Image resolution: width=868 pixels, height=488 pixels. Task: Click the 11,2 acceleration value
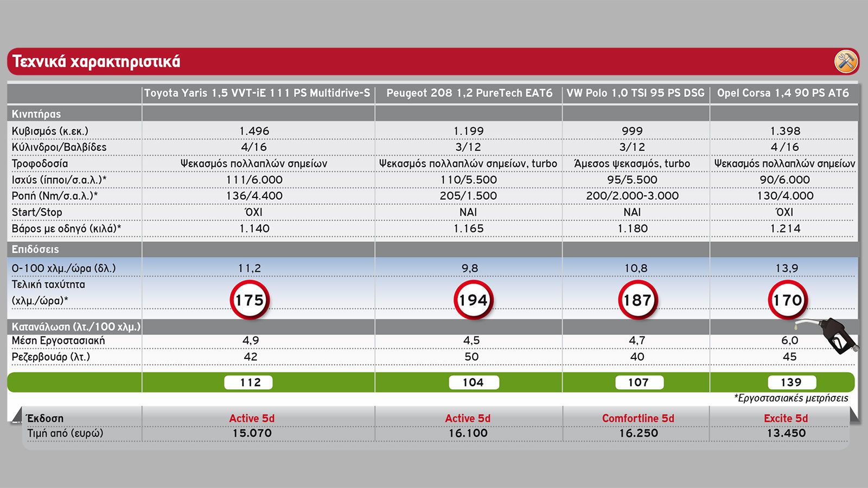[x=250, y=268]
